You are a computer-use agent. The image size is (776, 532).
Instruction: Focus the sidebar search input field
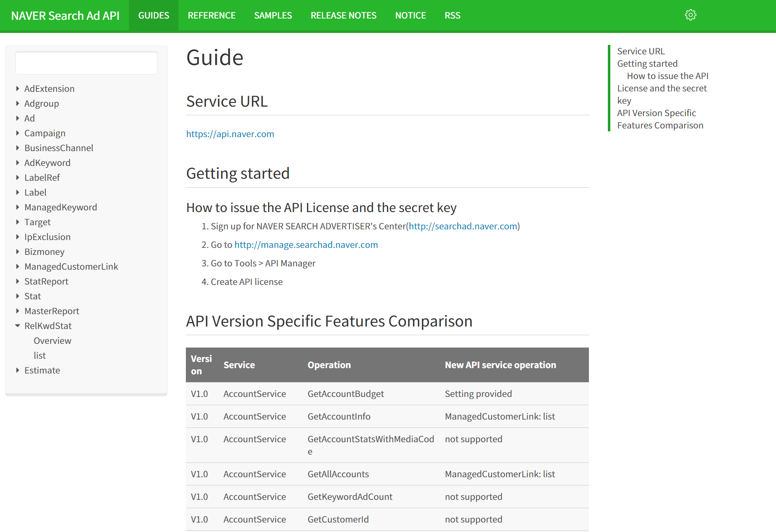pos(86,63)
